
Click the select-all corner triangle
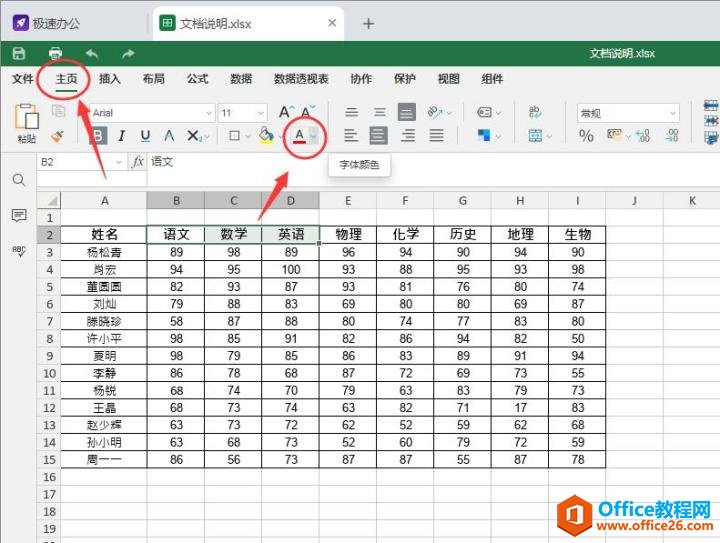click(x=52, y=201)
